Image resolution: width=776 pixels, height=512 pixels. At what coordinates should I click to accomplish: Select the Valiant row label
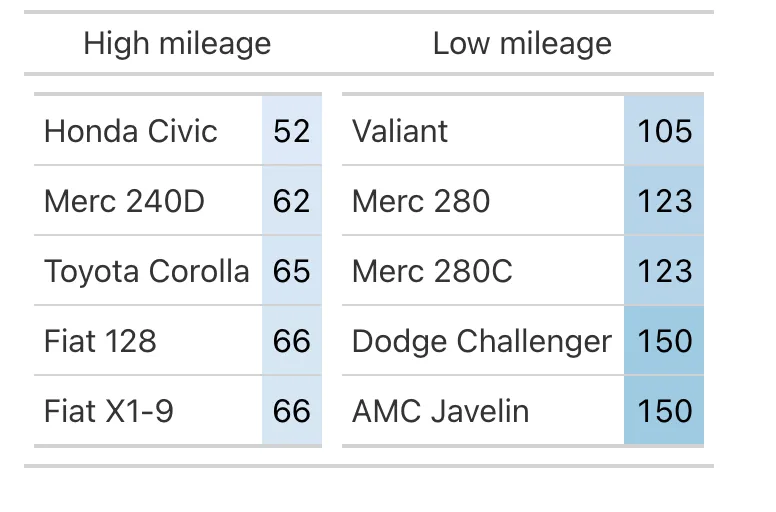point(400,131)
